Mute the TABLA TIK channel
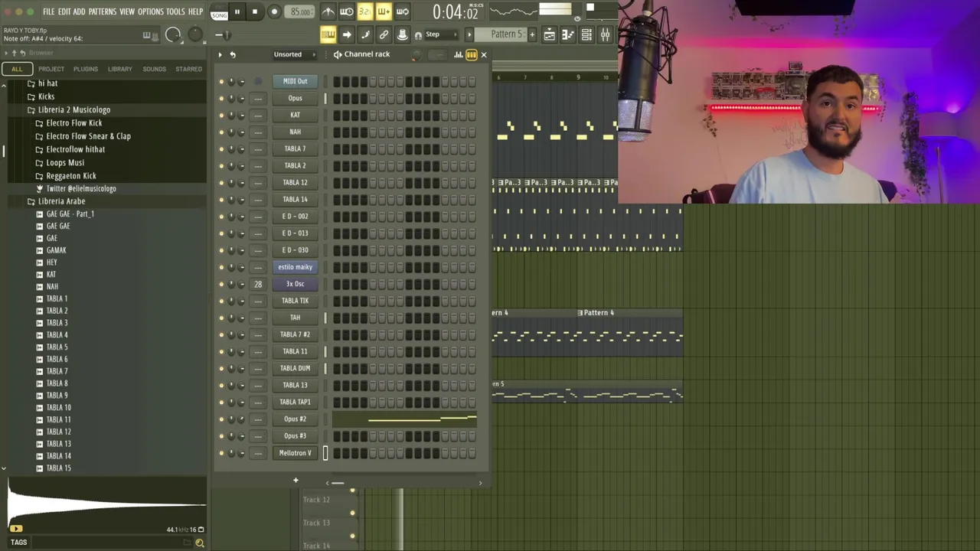 coord(221,301)
